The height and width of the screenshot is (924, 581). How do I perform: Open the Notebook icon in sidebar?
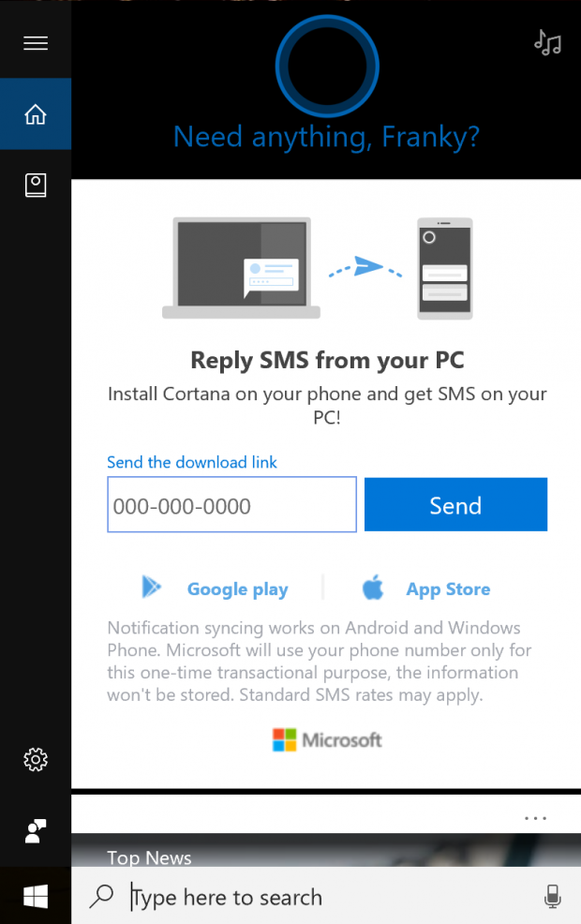pos(36,185)
